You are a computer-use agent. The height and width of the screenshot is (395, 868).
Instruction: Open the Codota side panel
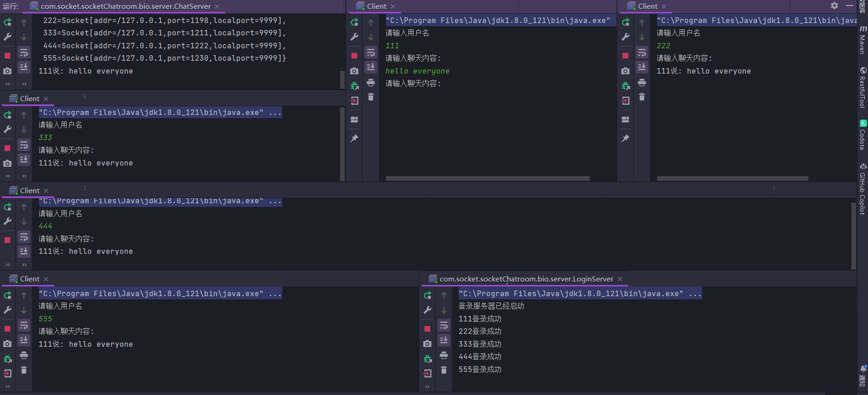click(x=862, y=135)
